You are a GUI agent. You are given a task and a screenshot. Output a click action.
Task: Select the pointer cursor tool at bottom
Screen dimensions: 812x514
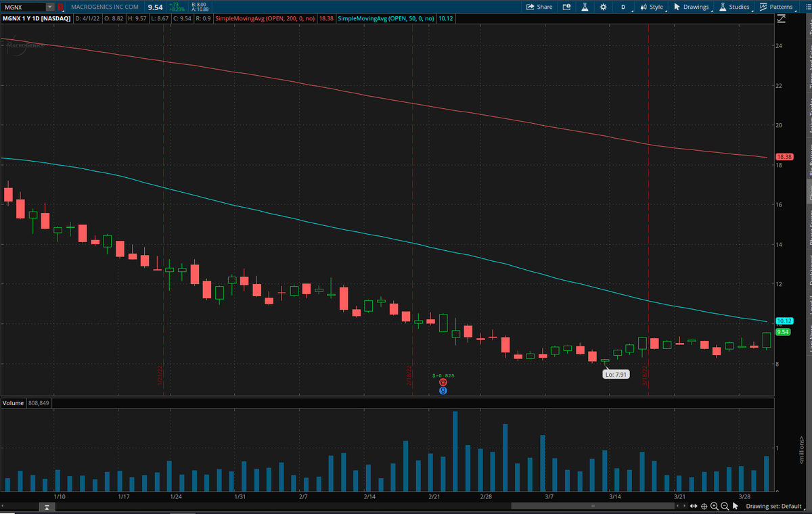click(736, 506)
